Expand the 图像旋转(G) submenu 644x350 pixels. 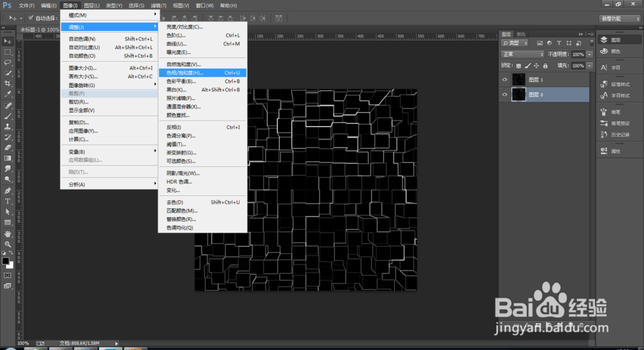tap(109, 85)
